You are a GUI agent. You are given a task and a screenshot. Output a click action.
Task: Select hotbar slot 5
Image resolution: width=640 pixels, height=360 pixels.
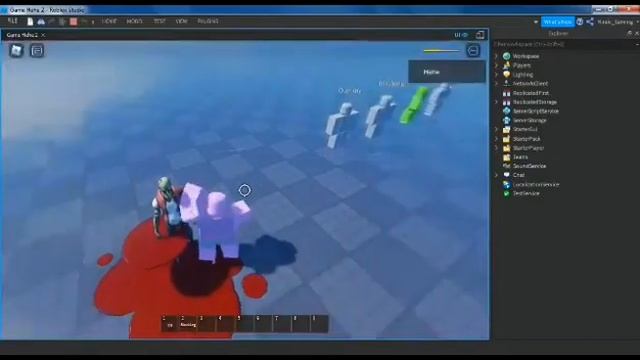(245, 324)
